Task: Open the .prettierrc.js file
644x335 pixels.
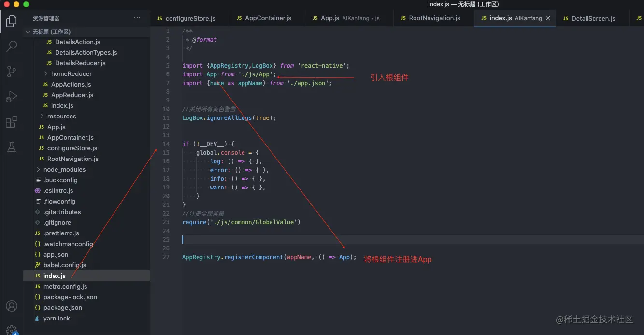Action: point(87,233)
